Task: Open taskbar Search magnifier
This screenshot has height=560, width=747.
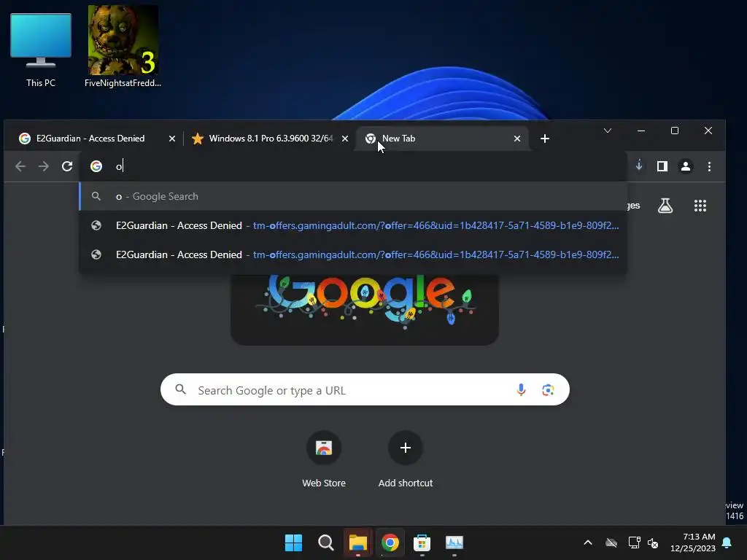Action: (326, 542)
